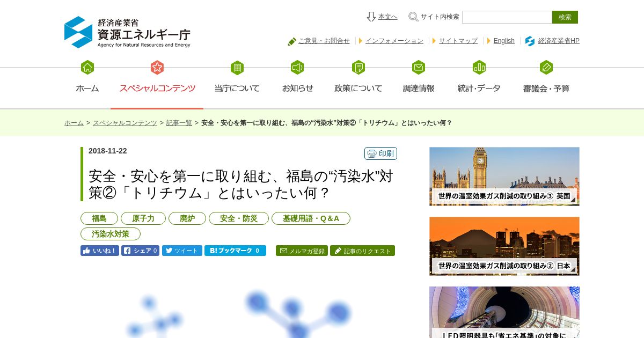Image resolution: width=644 pixels, height=338 pixels.
Task: Click the megaphone icon above お知らせ
Action: [297, 68]
